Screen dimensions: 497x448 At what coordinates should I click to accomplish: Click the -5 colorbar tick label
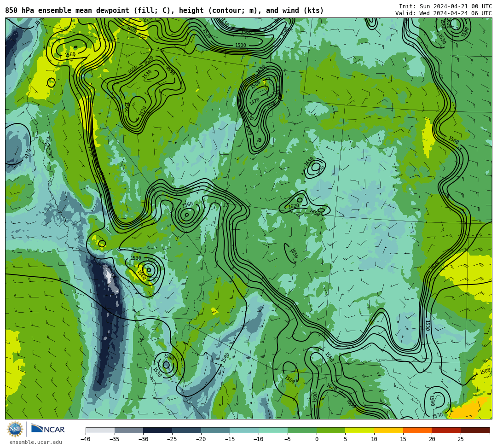point(287,439)
